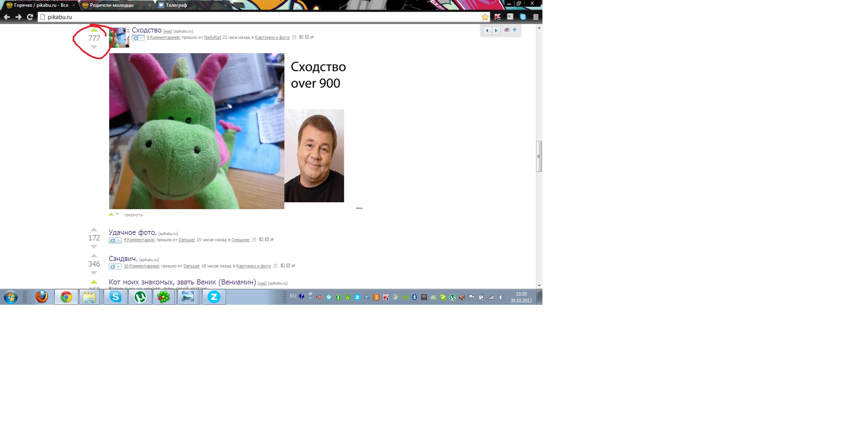Share Сэндвич post on Twitter
The height and width of the screenshot is (427, 868).
click(293, 265)
